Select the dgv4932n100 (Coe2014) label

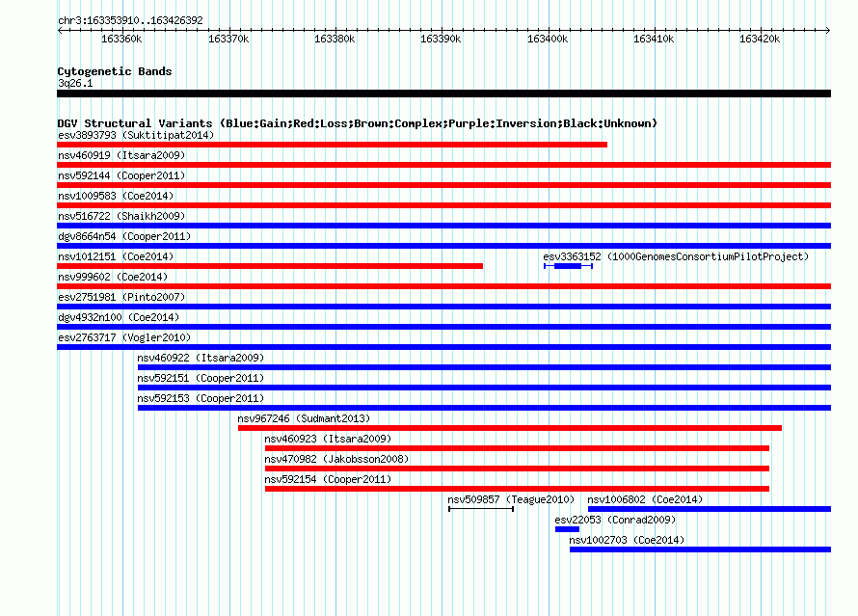[x=119, y=317]
